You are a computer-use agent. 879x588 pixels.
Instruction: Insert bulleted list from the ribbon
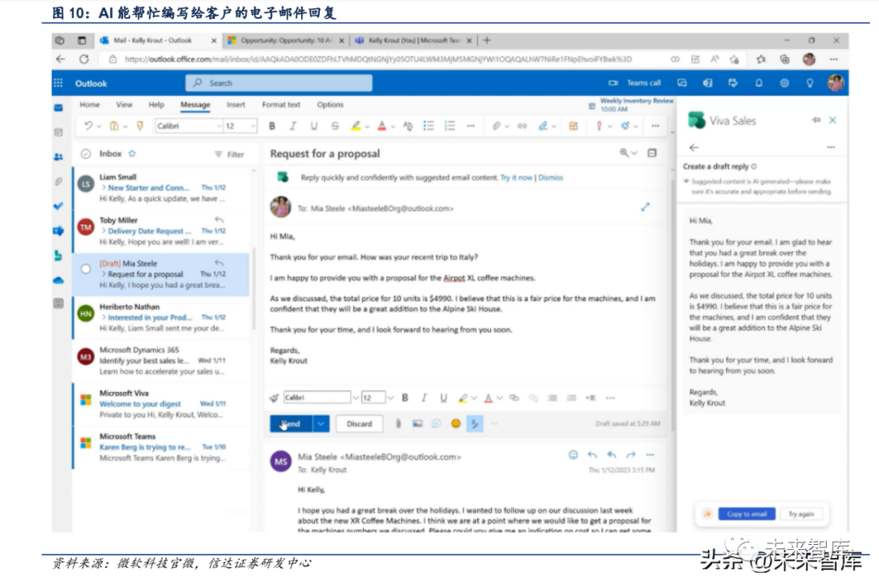click(x=428, y=126)
